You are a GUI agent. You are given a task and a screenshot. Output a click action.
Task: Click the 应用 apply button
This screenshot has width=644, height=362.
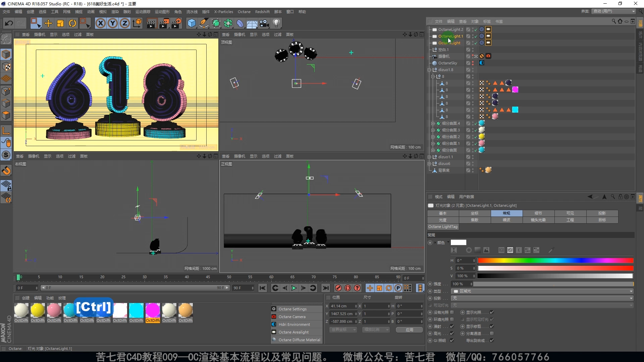[x=409, y=330]
